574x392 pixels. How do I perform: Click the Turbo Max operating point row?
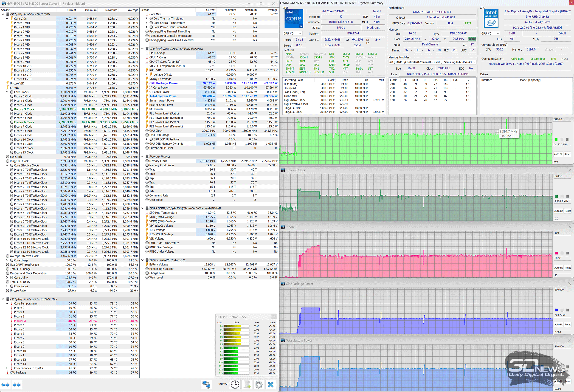tap(333, 96)
